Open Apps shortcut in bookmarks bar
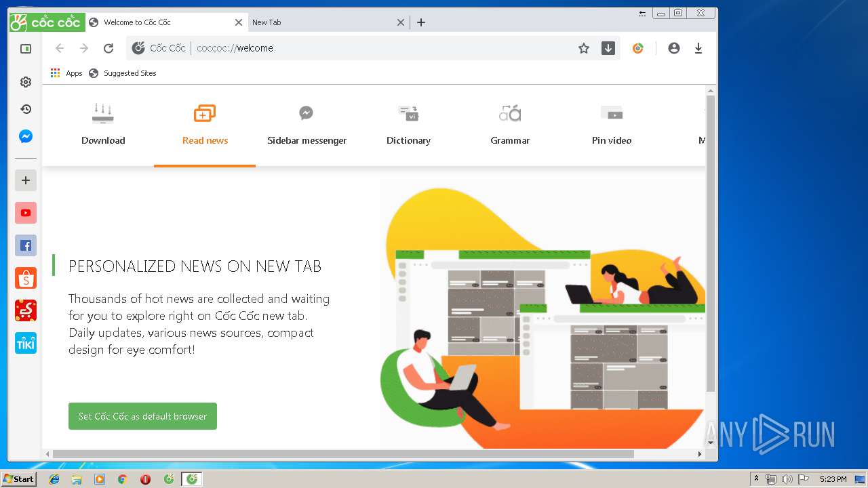The width and height of the screenshot is (868, 488). 66,73
